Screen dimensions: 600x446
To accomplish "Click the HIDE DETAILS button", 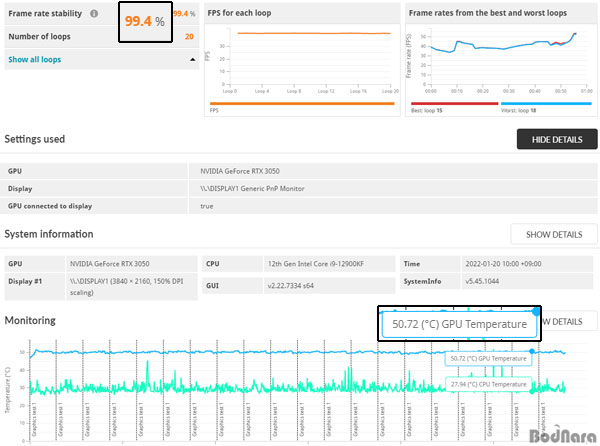I will pyautogui.click(x=557, y=139).
